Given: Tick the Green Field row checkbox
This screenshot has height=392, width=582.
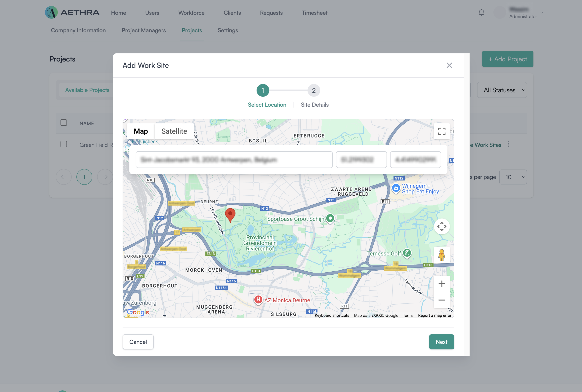Looking at the screenshot, I should pos(64,144).
